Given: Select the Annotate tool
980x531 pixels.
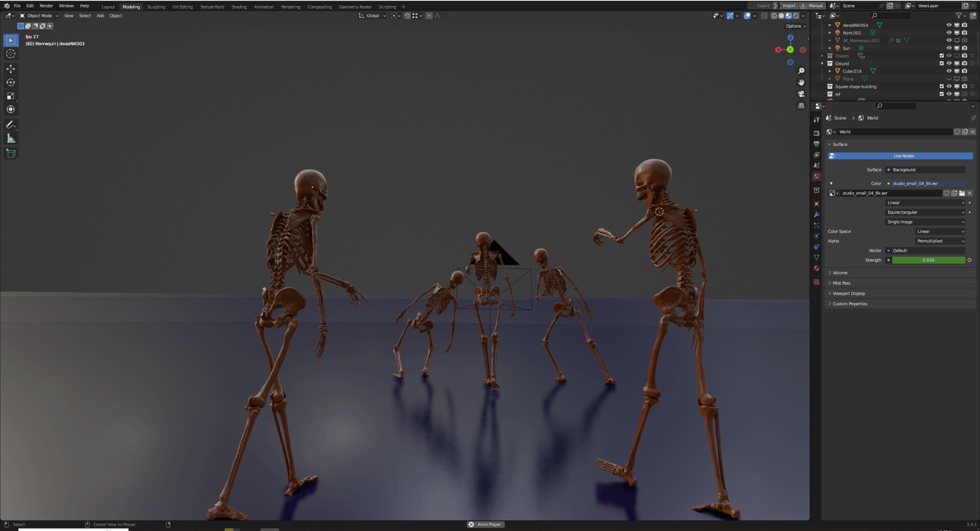Looking at the screenshot, I should [x=10, y=125].
